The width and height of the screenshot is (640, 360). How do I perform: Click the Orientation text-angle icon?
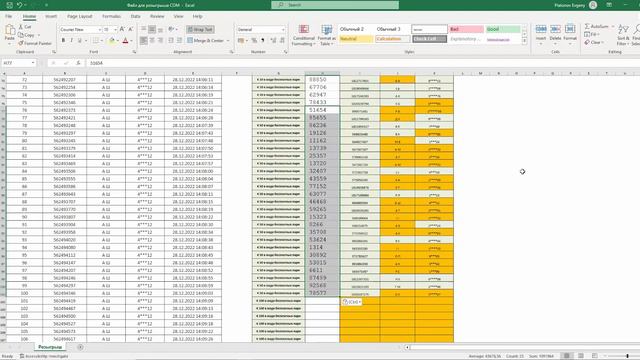click(x=171, y=29)
